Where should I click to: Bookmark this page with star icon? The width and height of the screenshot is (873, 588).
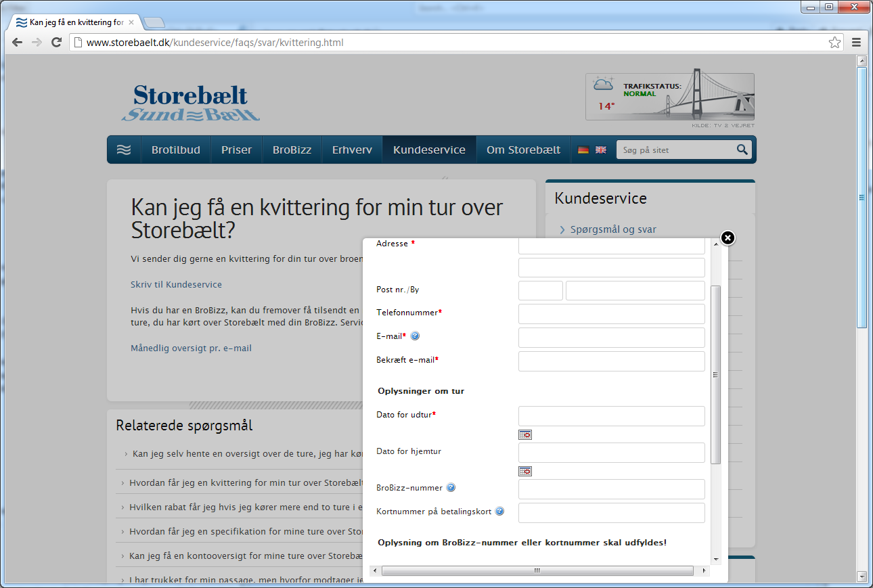pos(835,43)
